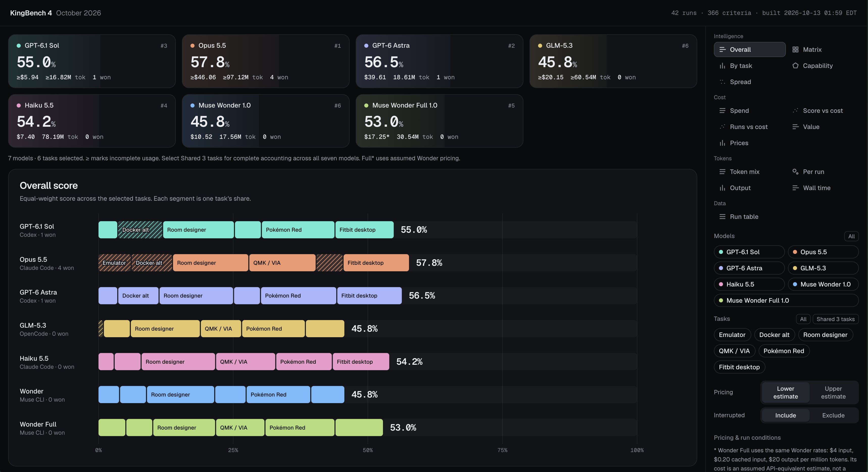
Task: Open the GPT-6 Astra summary card
Action: pos(439,61)
